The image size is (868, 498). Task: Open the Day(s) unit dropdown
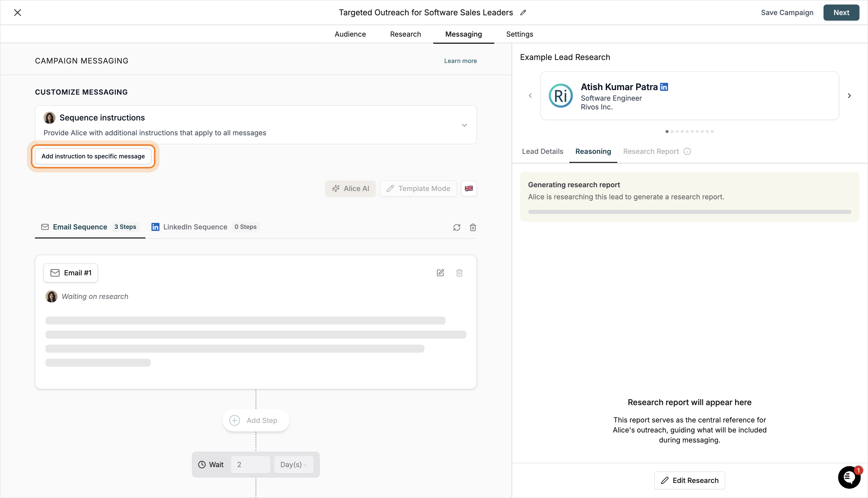pos(293,464)
